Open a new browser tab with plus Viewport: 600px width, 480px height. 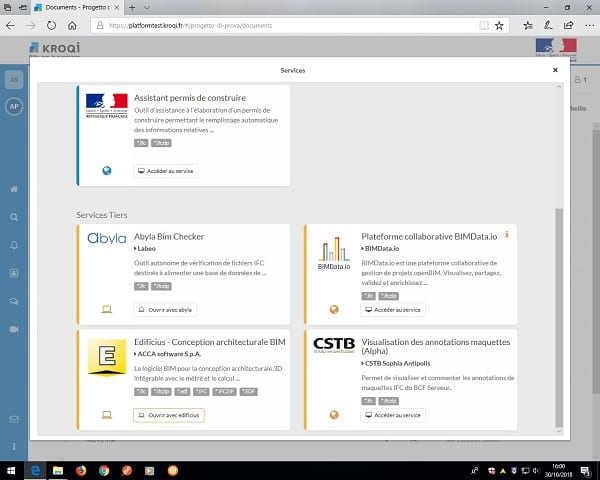click(x=132, y=7)
